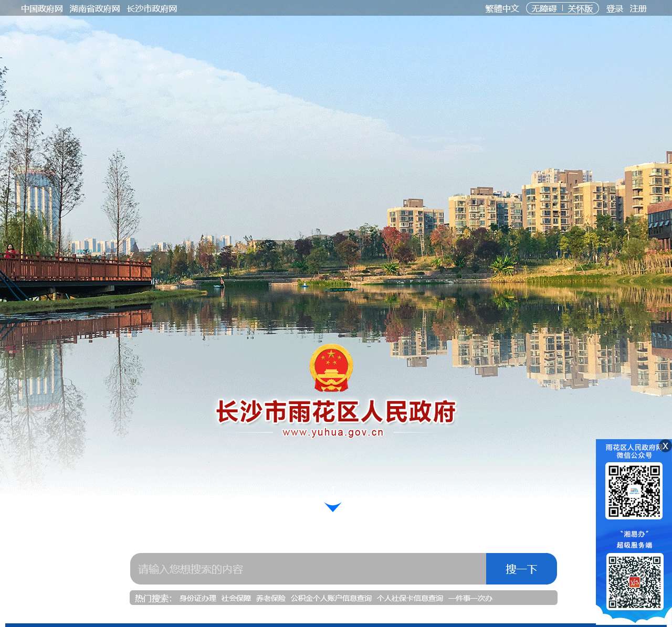Click the 雨花区人民政府网 微信公众号 caption
The width and height of the screenshot is (672, 627).
634,451
